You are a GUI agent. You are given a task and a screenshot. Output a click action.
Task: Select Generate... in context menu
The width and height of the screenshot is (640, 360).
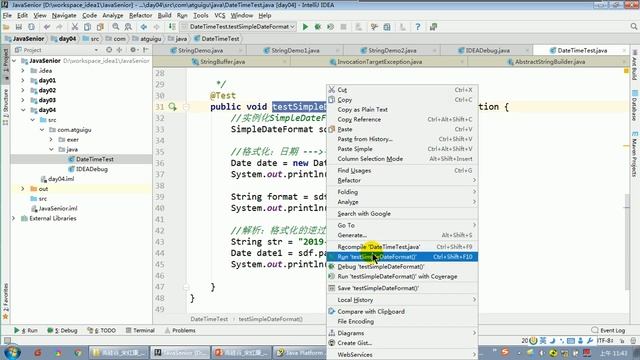[402, 235]
